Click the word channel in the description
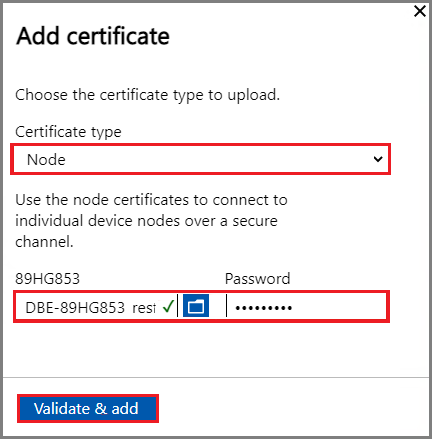This screenshot has width=432, height=439. (x=44, y=242)
